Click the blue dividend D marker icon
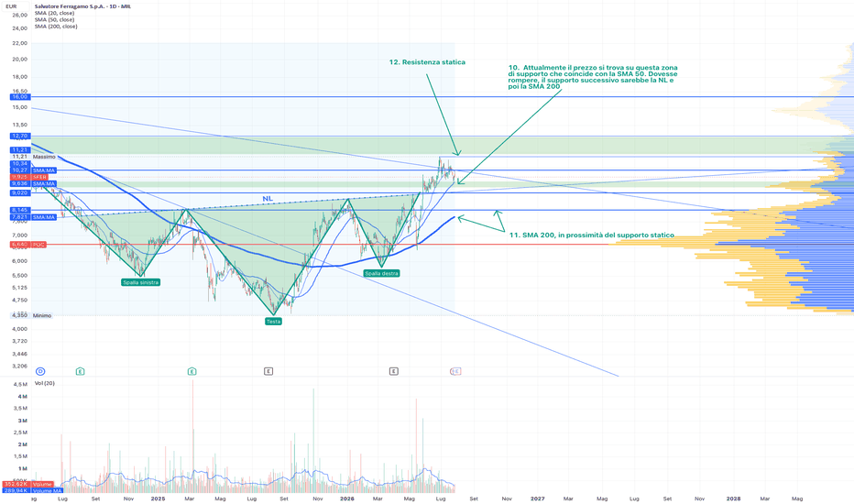 (40, 372)
